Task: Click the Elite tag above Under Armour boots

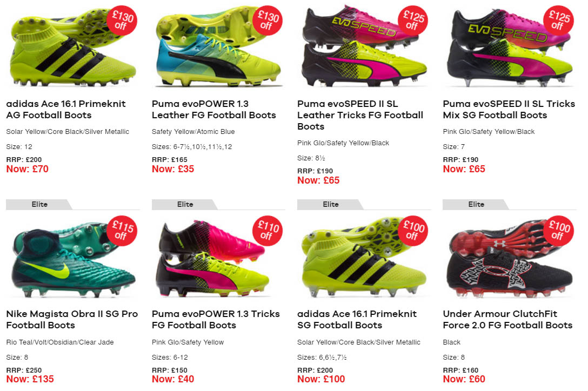Action: tap(476, 204)
